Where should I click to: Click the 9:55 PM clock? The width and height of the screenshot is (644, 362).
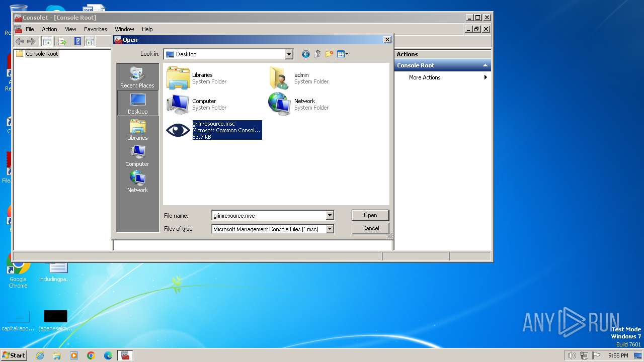pyautogui.click(x=618, y=355)
